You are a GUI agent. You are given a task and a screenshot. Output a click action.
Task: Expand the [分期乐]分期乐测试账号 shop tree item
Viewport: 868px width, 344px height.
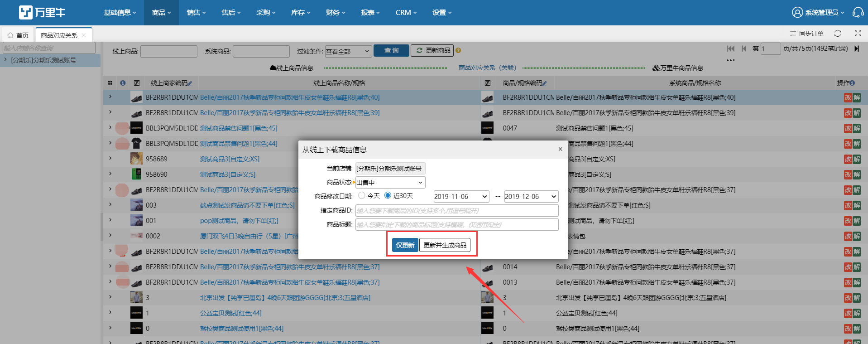(x=5, y=60)
